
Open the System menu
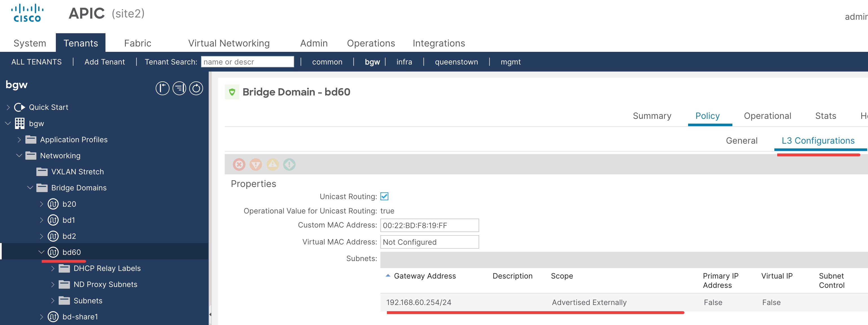[30, 43]
